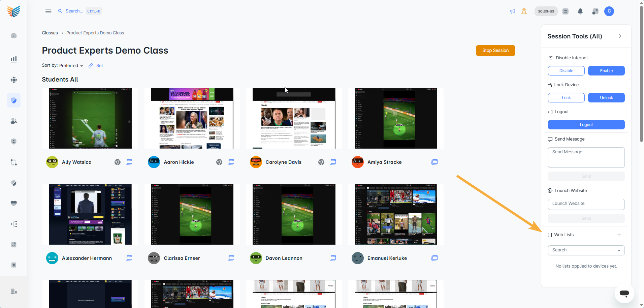Image resolution: width=644 pixels, height=308 pixels.
Task: Click Davon Leannon's green avatar
Action: click(256, 258)
